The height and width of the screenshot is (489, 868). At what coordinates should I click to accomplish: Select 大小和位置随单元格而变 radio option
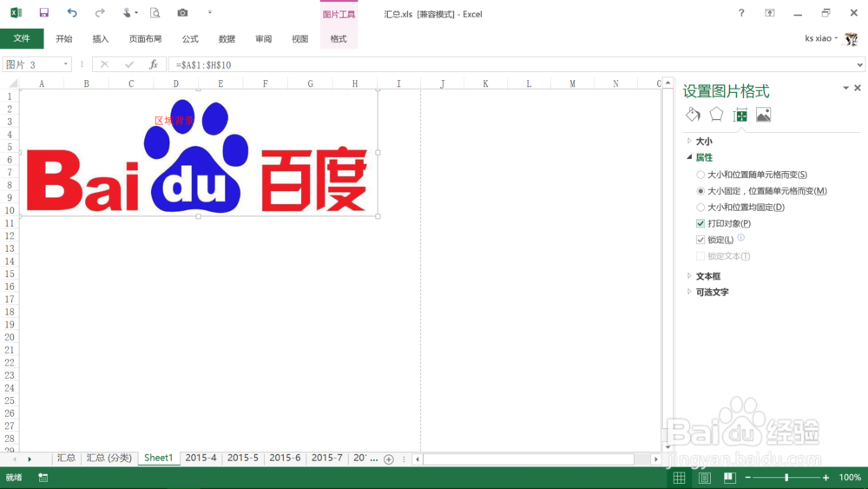click(700, 175)
